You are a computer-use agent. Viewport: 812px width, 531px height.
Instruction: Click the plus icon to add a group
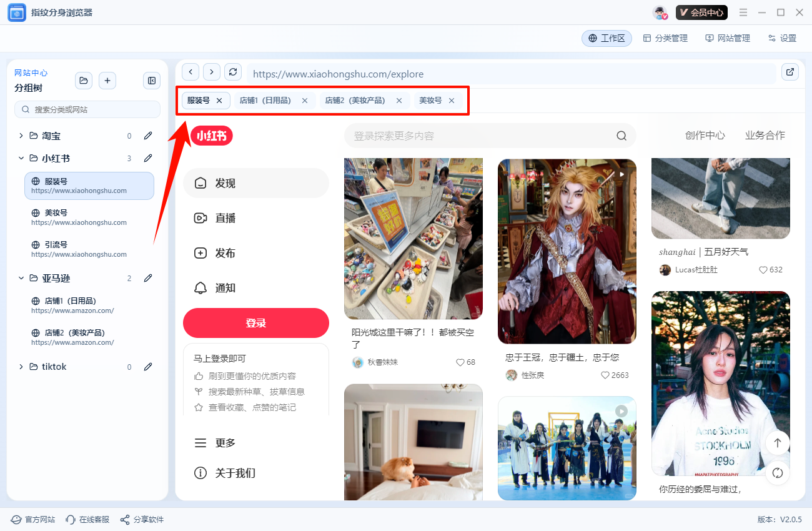click(107, 81)
